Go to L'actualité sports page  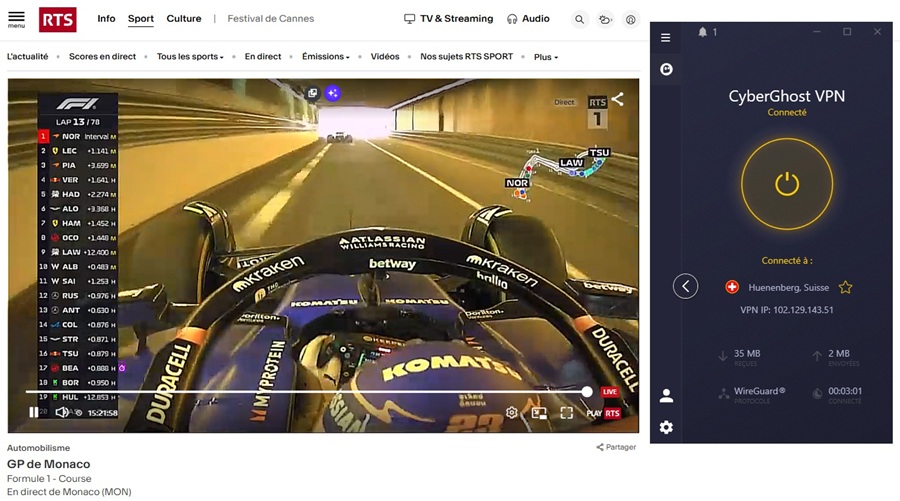[x=28, y=56]
